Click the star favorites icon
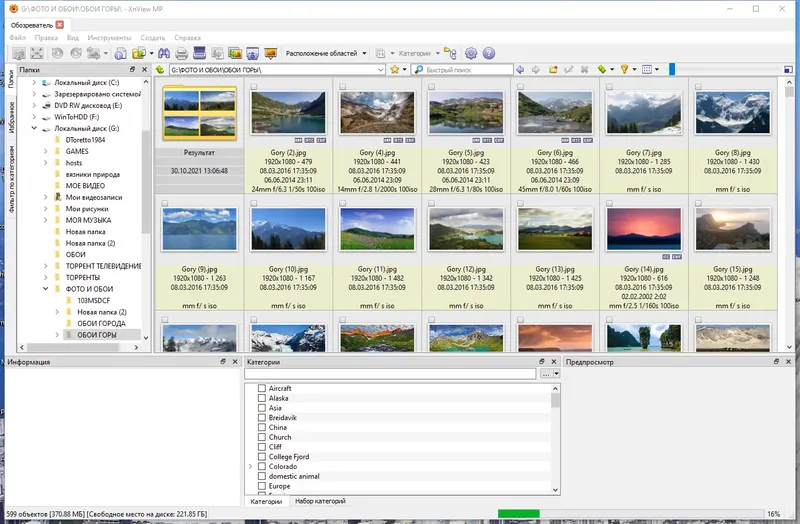The height and width of the screenshot is (524, 800). pos(396,70)
